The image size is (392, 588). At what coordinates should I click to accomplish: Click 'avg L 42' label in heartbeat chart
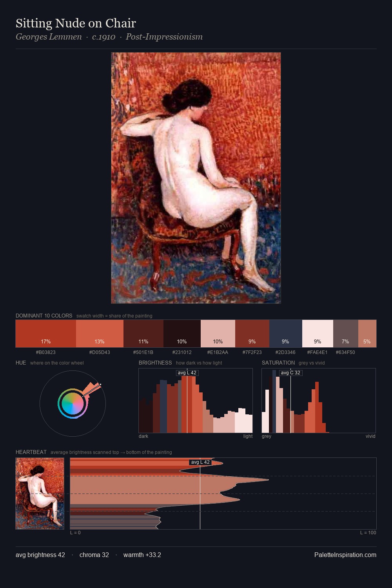click(200, 462)
